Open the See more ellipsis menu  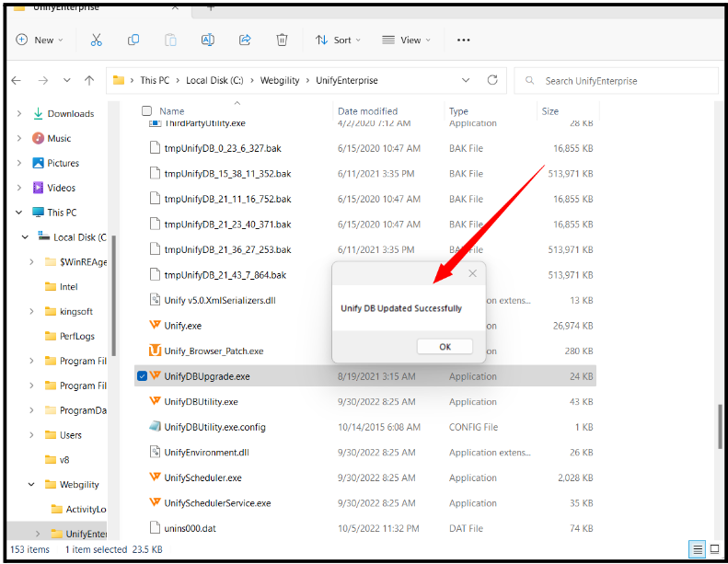click(464, 40)
